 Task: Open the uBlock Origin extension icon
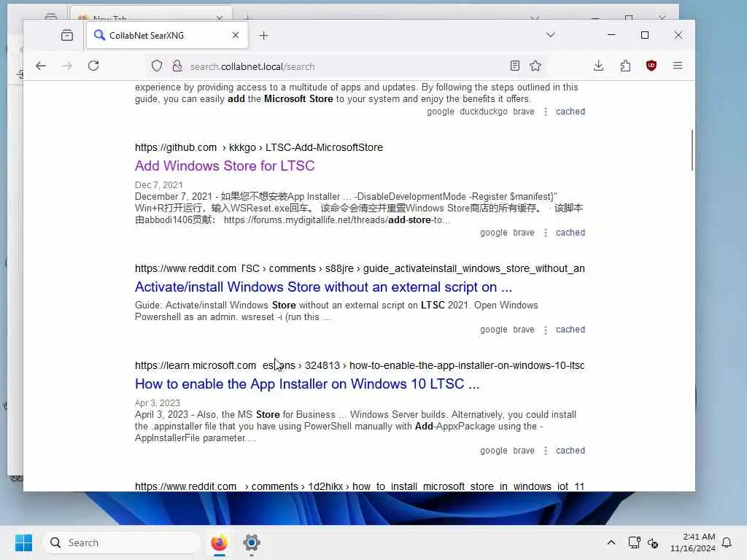(651, 66)
